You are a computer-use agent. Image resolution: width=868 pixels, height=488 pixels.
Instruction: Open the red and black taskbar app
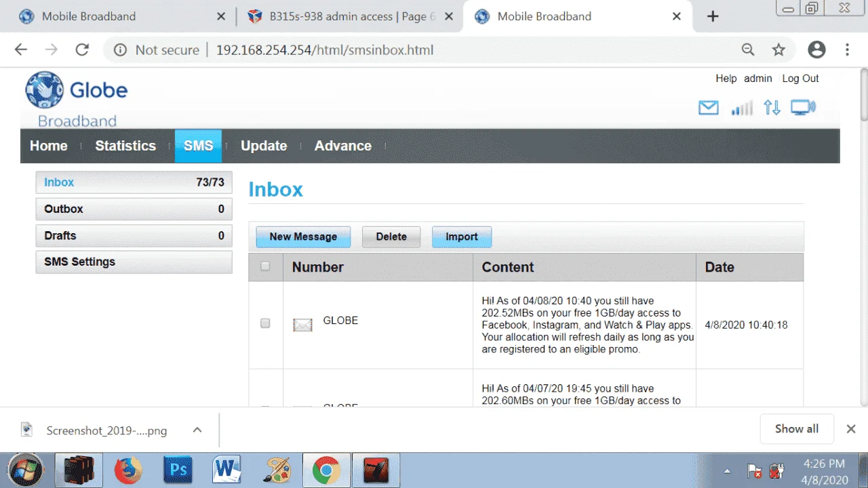(x=376, y=470)
